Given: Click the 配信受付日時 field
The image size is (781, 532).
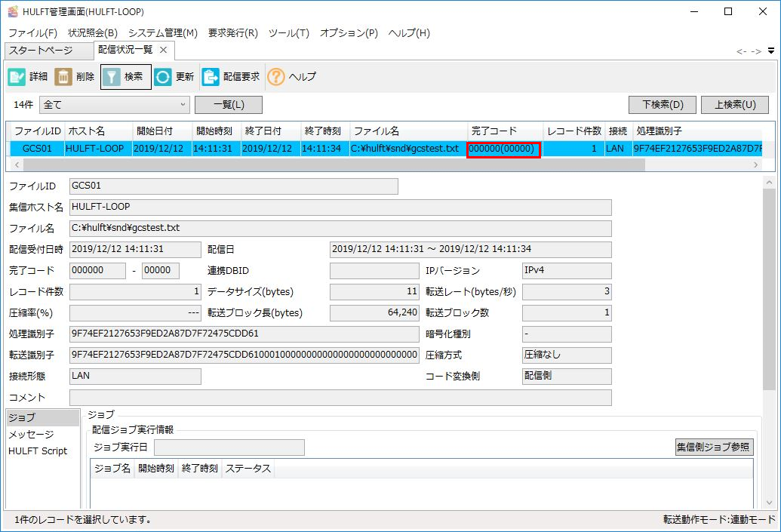Looking at the screenshot, I should [x=136, y=249].
